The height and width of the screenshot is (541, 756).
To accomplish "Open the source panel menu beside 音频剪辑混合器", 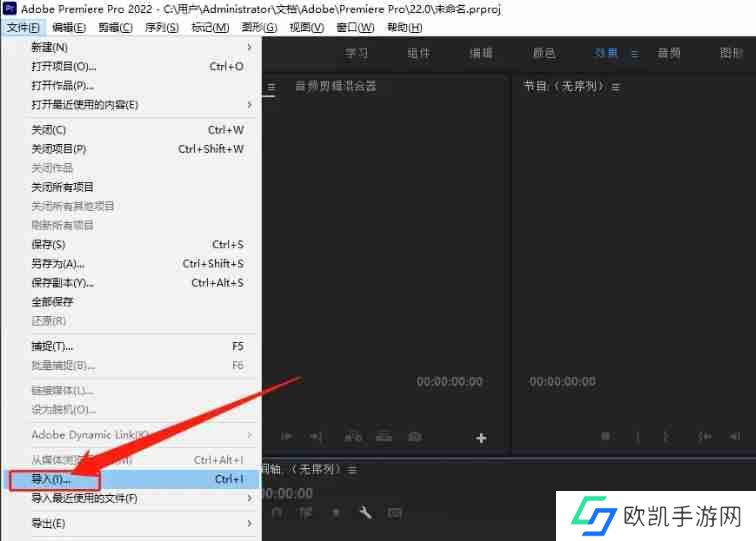I will click(271, 87).
